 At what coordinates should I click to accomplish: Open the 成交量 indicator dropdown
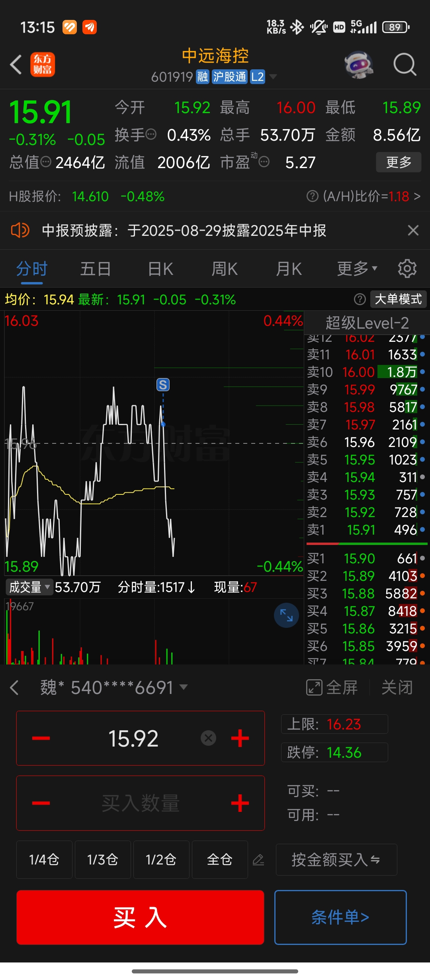29,587
